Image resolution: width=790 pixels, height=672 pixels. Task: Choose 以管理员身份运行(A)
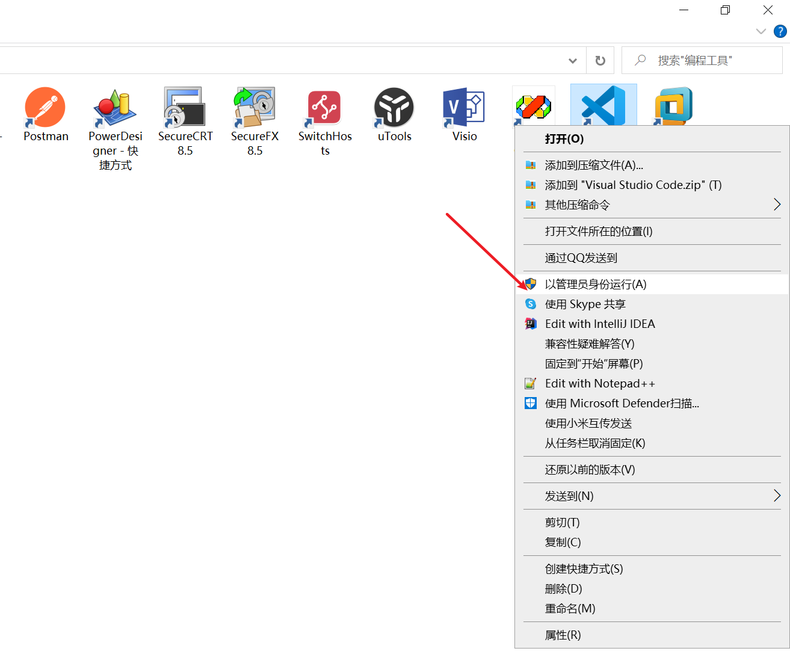(652, 284)
